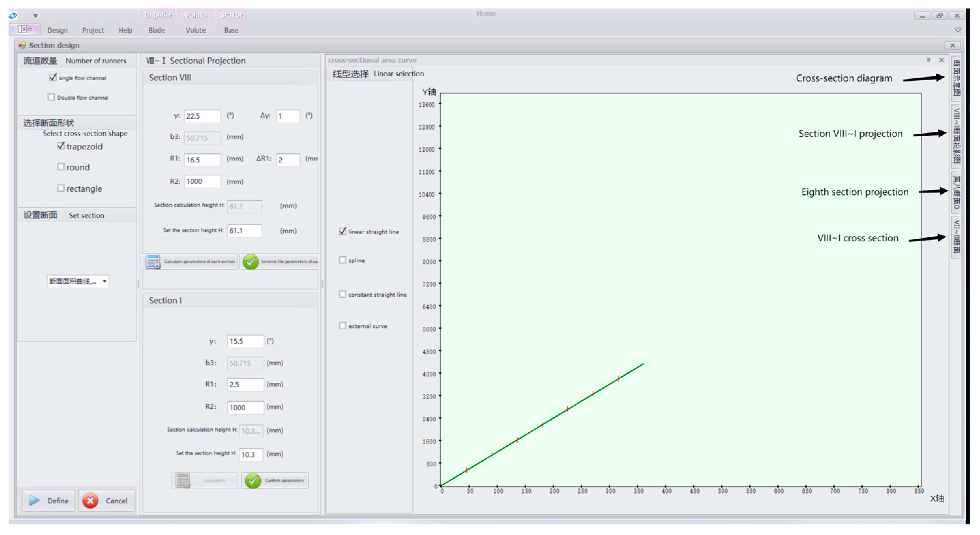The width and height of the screenshot is (980, 535).
Task: Click blue play Define icon
Action: (34, 500)
